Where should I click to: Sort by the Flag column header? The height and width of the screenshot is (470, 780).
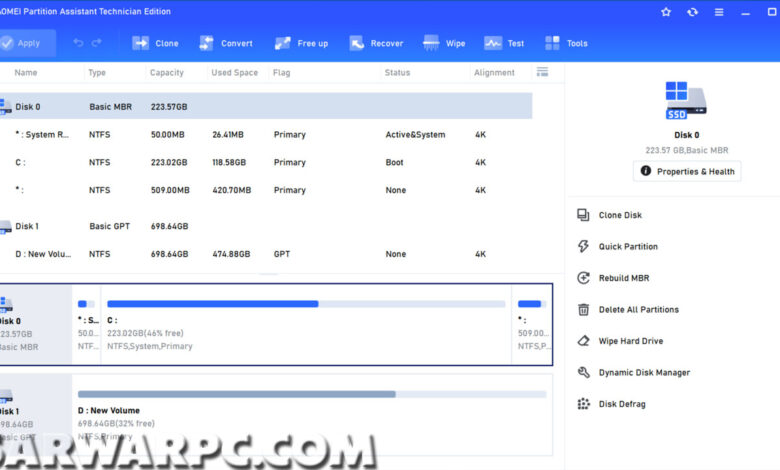tap(282, 73)
